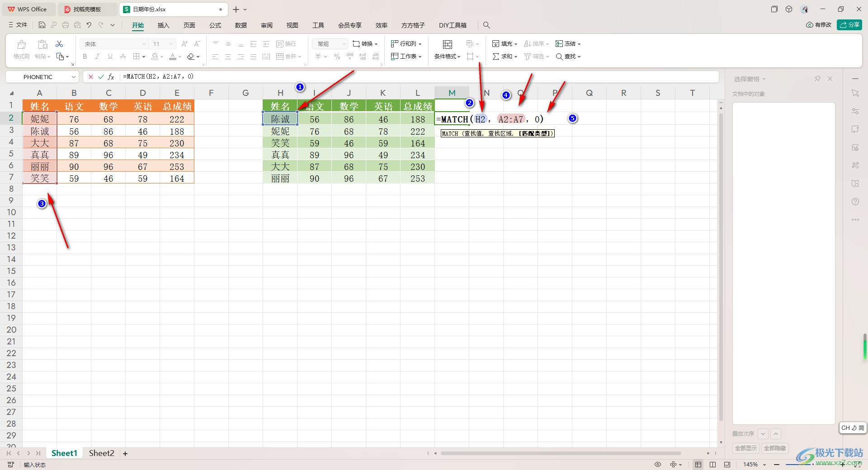Click the Name Box showing PHONETIC
The image size is (868, 470).
[42, 77]
